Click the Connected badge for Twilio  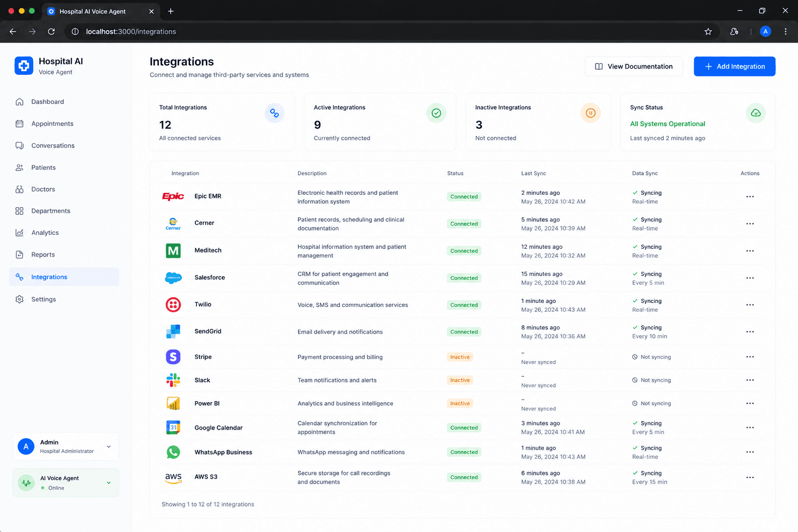(464, 305)
